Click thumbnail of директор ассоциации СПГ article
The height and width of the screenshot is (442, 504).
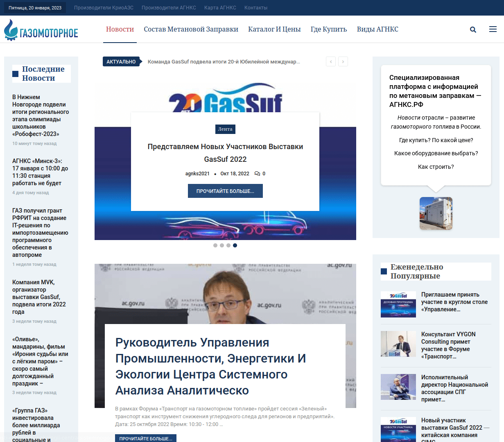click(x=398, y=387)
